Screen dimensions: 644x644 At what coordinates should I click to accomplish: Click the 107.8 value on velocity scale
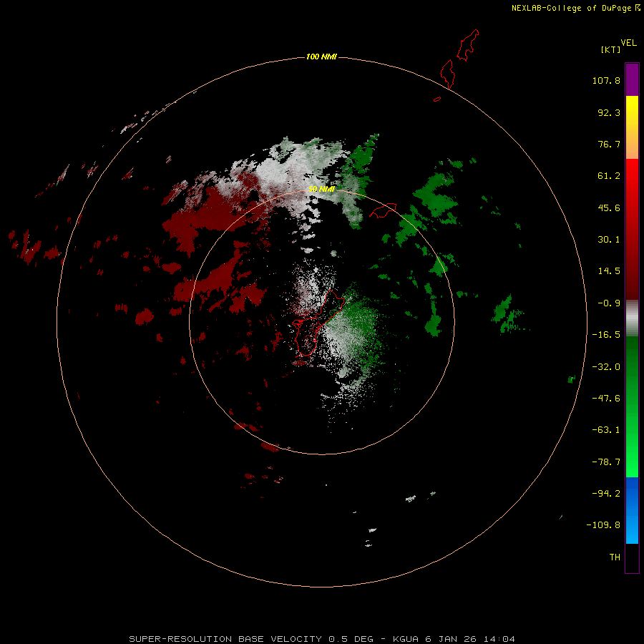(606, 80)
